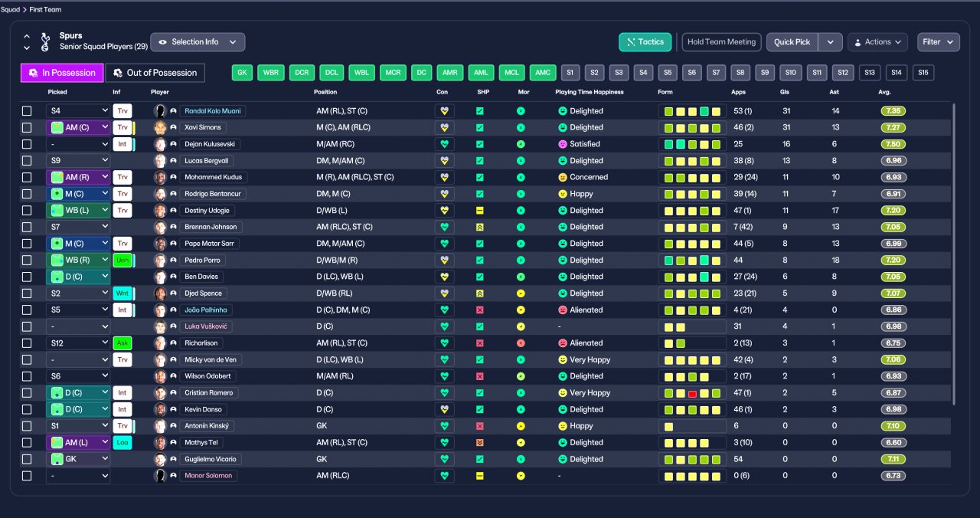Image resolution: width=980 pixels, height=518 pixels.
Task: Click the Int info badge for Kevin Danso
Action: (122, 410)
